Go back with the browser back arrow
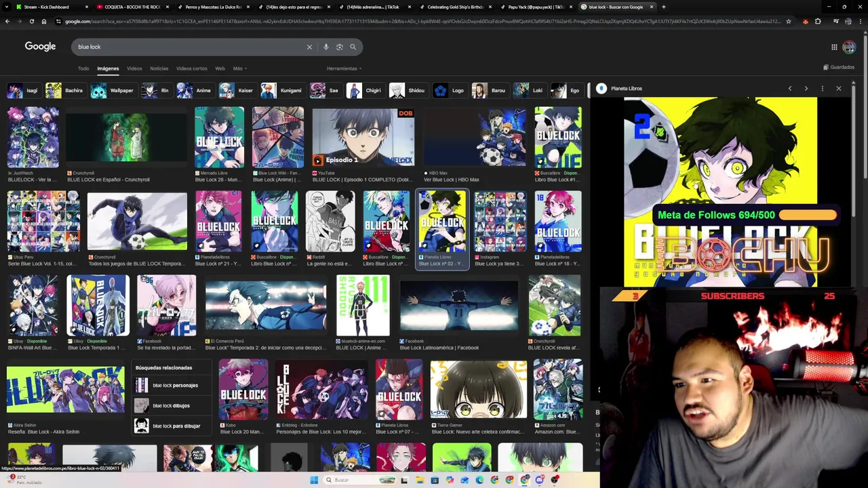 [x=7, y=21]
